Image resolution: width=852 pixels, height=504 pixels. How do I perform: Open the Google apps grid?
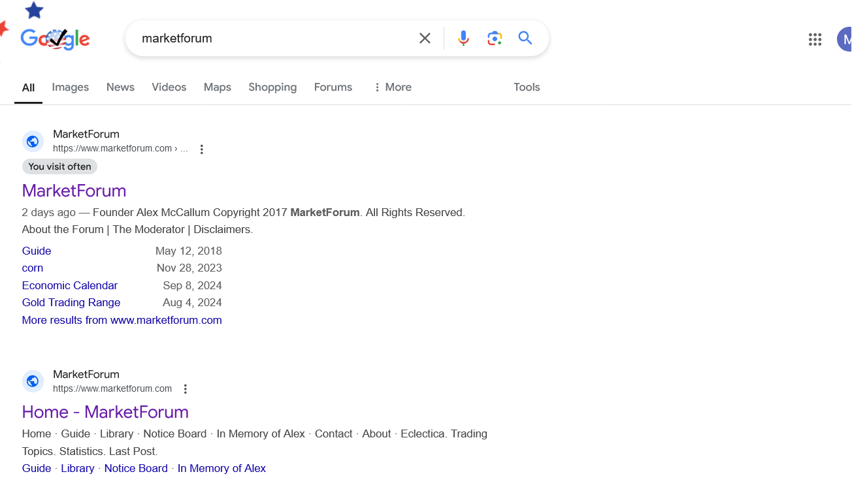pyautogui.click(x=815, y=39)
